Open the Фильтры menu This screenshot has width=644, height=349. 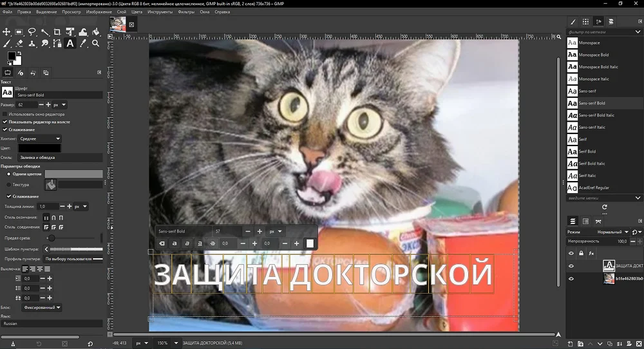[x=185, y=12]
